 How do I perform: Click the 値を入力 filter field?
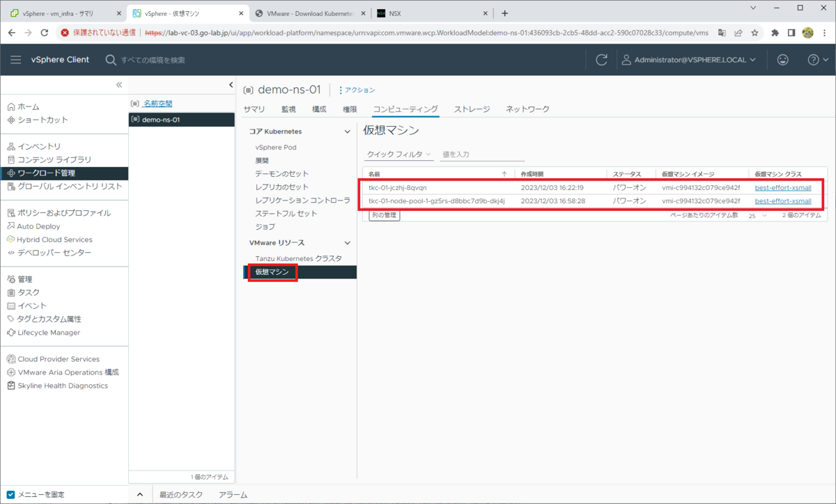tap(482, 155)
